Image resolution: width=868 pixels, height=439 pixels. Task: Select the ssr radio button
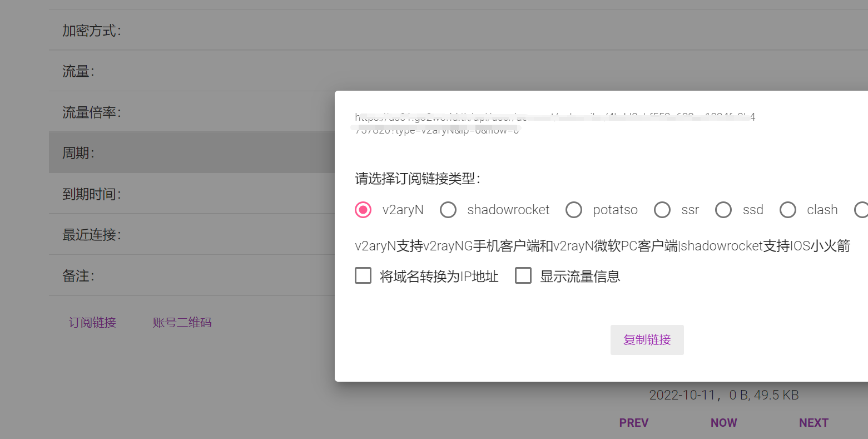[x=662, y=210]
